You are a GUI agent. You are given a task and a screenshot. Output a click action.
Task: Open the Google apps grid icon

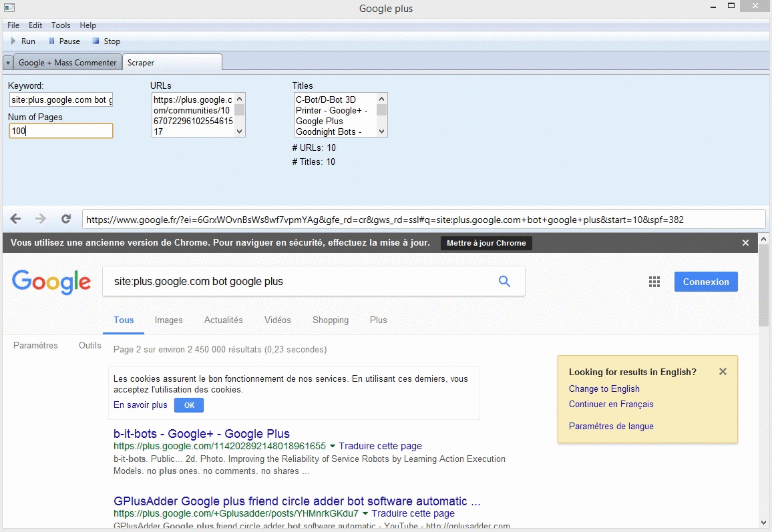654,282
